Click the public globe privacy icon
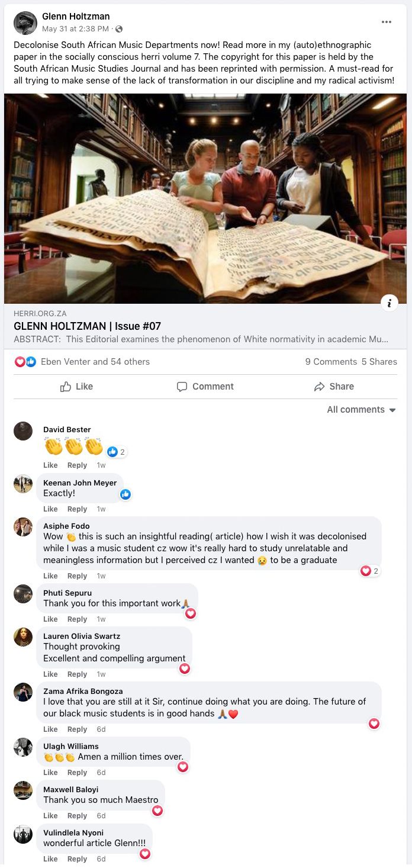 tap(119, 29)
